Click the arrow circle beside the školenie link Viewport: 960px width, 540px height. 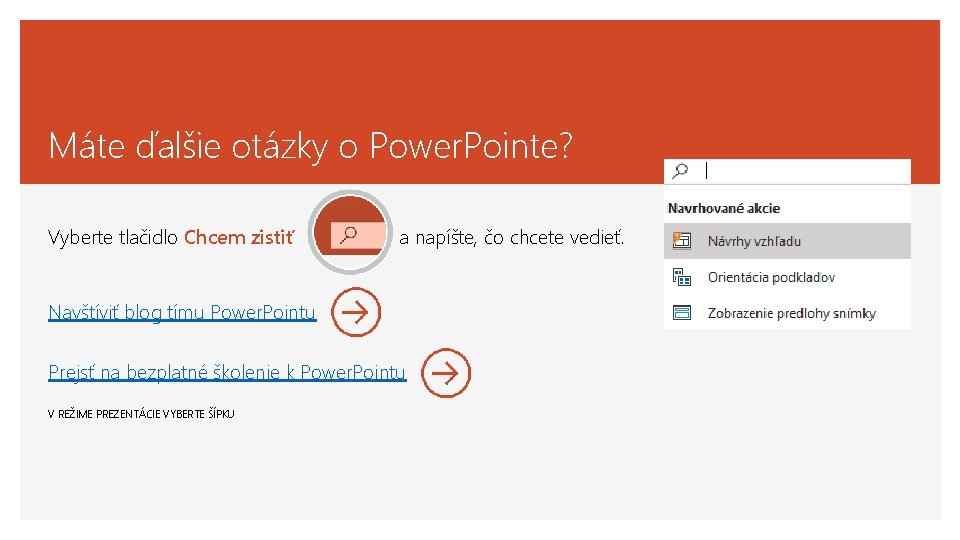(x=446, y=373)
